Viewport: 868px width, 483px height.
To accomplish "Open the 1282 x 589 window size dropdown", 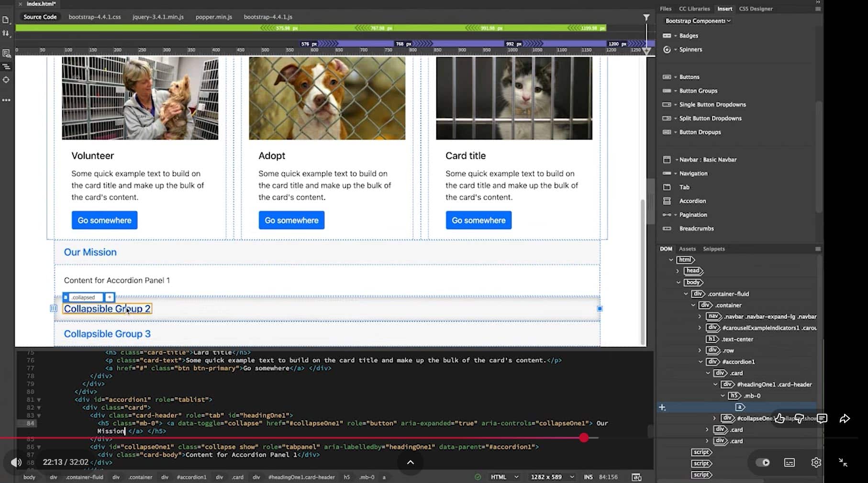I will (x=552, y=477).
